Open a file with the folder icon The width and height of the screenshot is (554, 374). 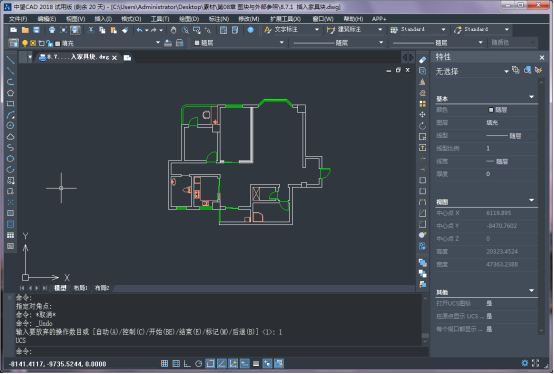25,30
